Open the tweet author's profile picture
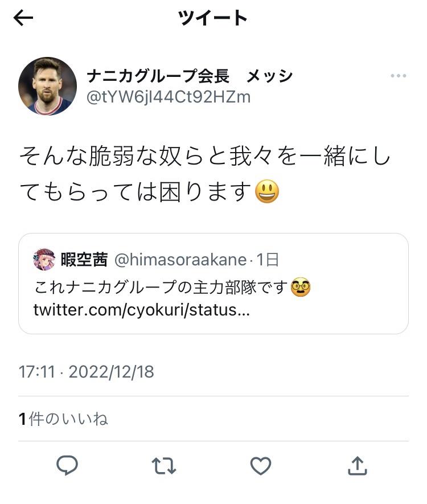This screenshot has height=504, width=427. [x=47, y=86]
